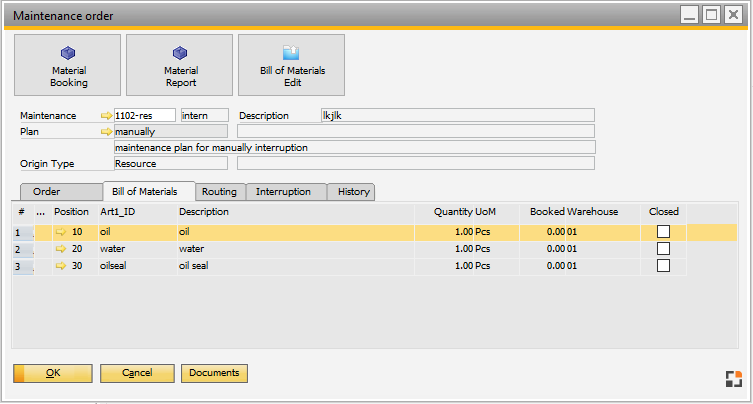
Task: Open link arrow for position 20 water
Action: click(62, 249)
